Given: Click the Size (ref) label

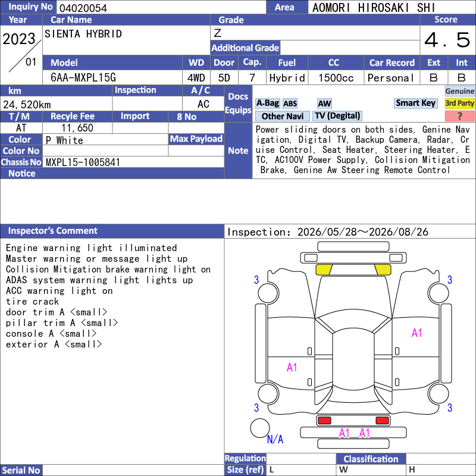Looking at the screenshot, I should (245, 469).
